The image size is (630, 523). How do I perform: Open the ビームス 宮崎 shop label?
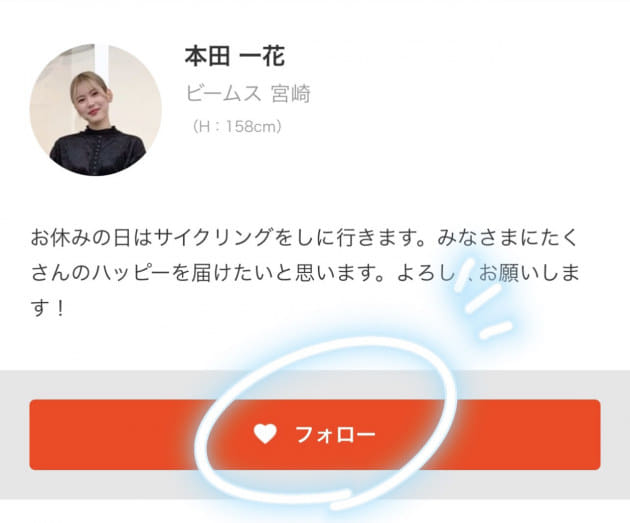(248, 94)
